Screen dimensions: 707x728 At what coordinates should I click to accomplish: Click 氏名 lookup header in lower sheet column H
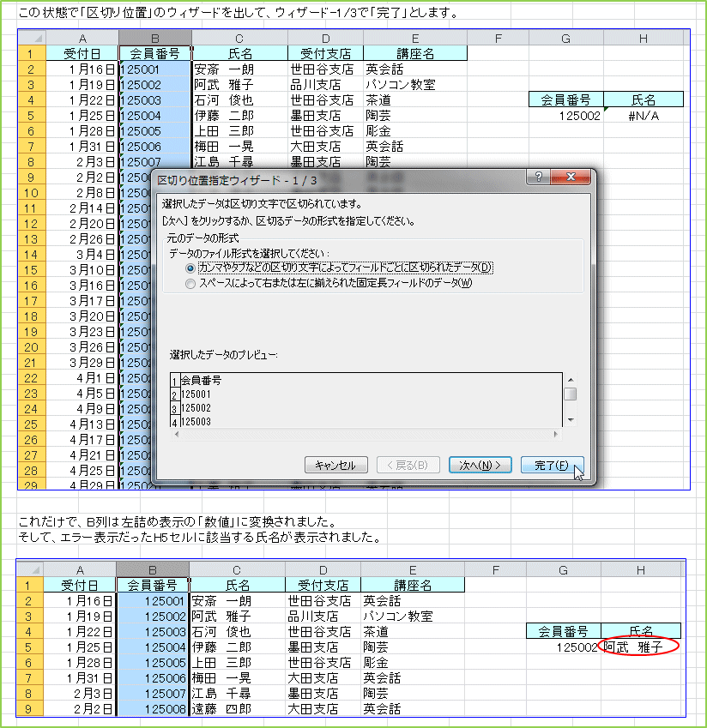(x=641, y=631)
